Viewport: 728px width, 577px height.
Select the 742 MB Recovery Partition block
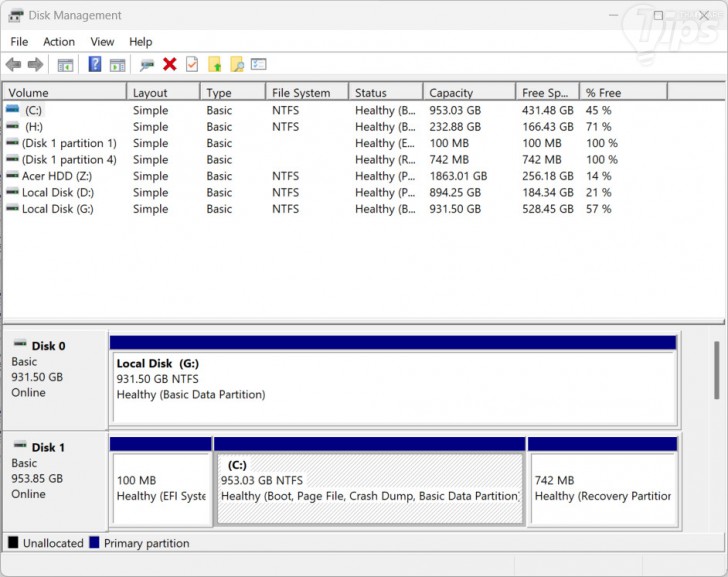point(602,488)
